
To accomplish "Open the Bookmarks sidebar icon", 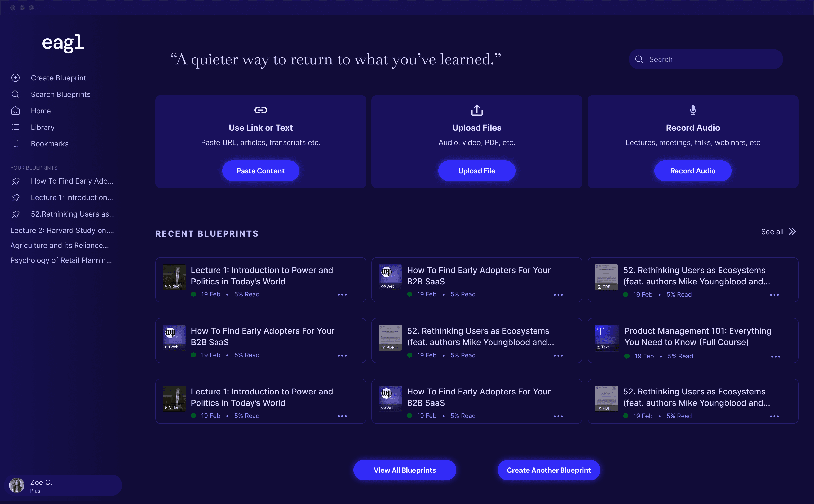I will coord(15,143).
